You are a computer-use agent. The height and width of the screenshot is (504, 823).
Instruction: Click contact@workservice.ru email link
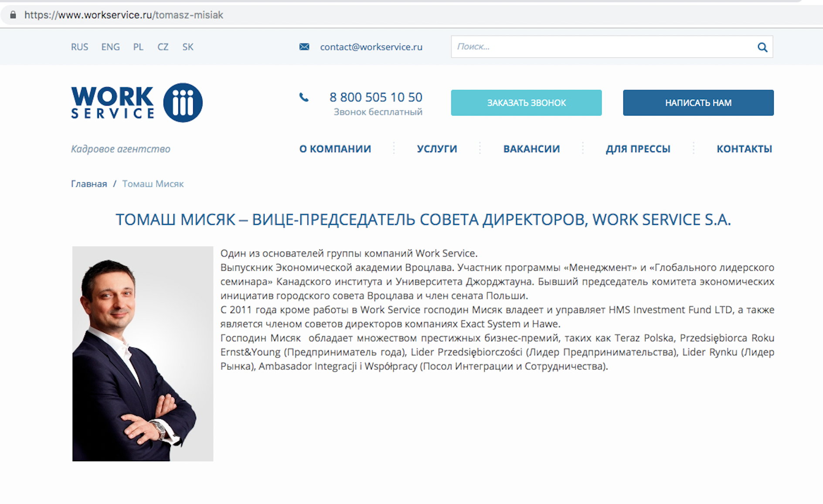371,47
